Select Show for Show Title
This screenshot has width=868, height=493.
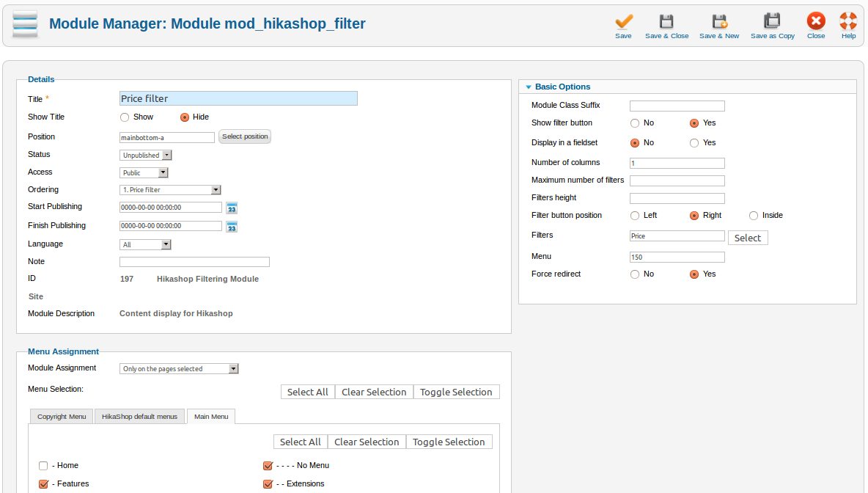[125, 117]
